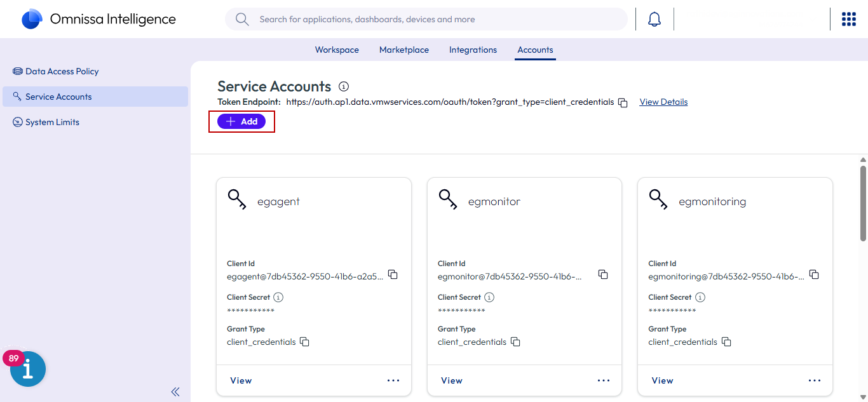This screenshot has height=402, width=868.
Task: Copy egmonitoring Grant Type value
Action: point(726,342)
